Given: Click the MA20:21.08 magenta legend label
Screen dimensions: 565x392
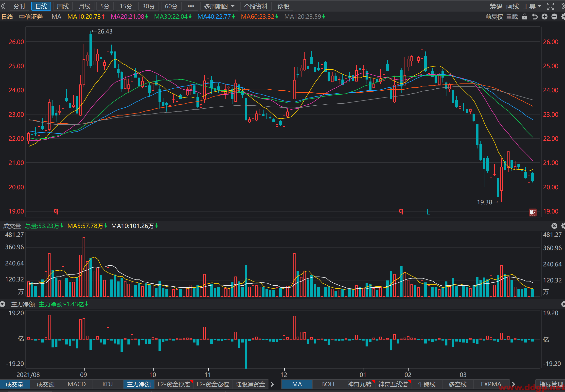Looking at the screenshot, I should click(x=130, y=16).
